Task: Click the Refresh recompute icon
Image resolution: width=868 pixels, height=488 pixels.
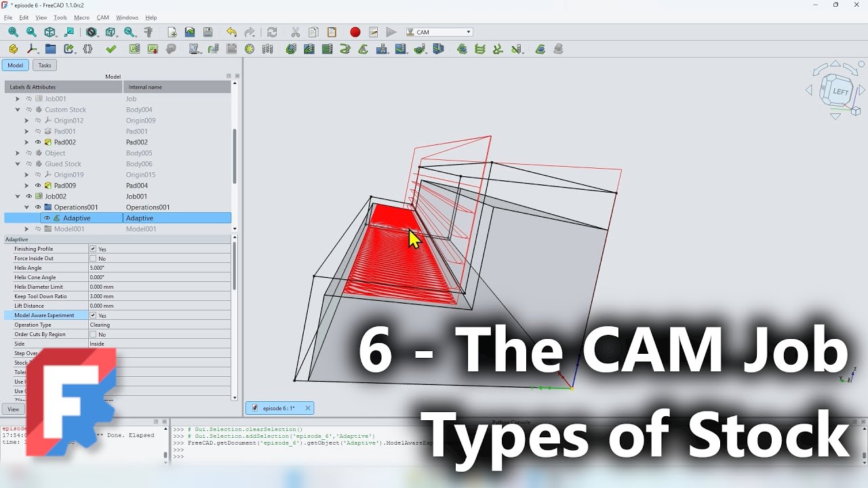Action: (x=272, y=32)
